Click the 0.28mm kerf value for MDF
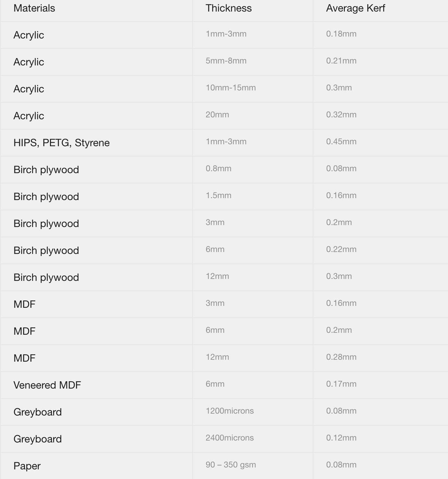This screenshot has width=448, height=479. point(341,357)
